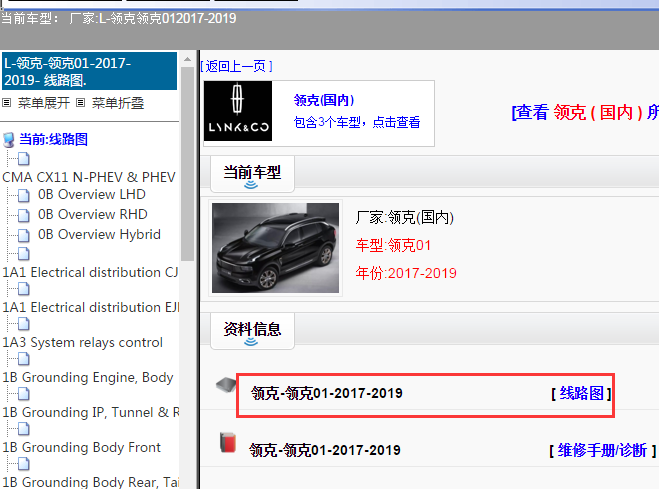The height and width of the screenshot is (489, 659).
Task: Click the 厂家:领克(国内) text
Action: tap(404, 218)
